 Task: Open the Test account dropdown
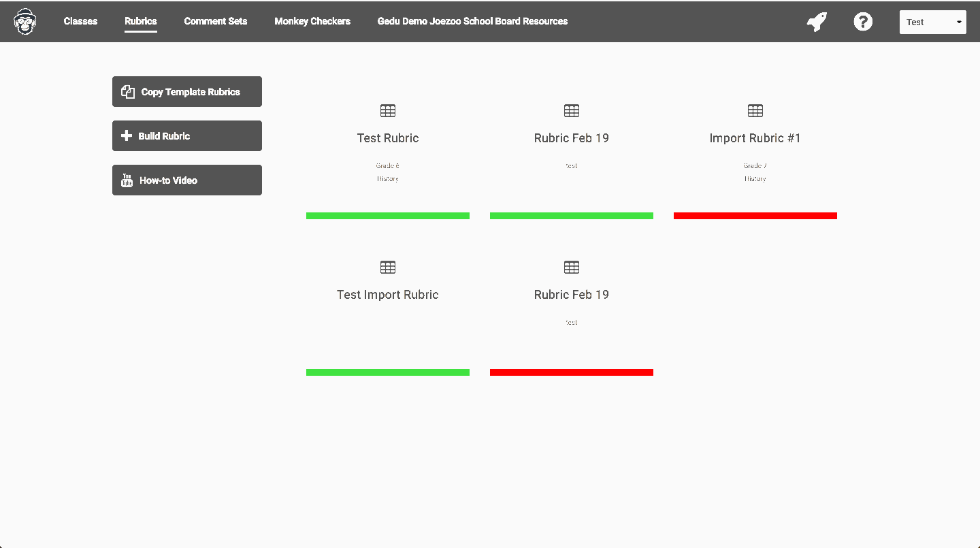tap(932, 22)
